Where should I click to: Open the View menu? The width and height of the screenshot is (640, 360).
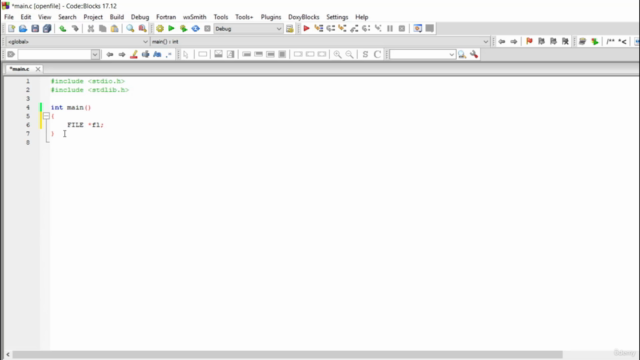[44, 17]
